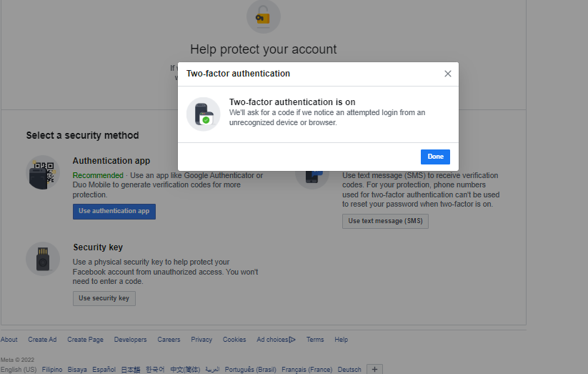This screenshot has height=374, width=588.
Task: Select Français (France) language
Action: (x=307, y=370)
